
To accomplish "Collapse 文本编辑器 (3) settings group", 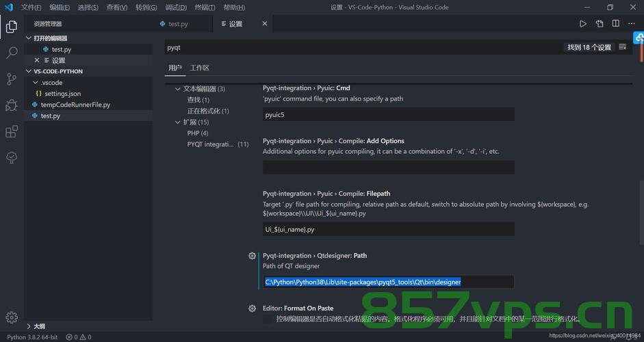I will coord(178,89).
